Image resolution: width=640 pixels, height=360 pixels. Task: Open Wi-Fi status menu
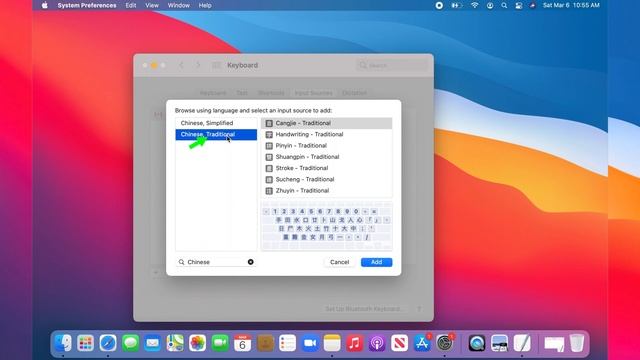click(474, 5)
